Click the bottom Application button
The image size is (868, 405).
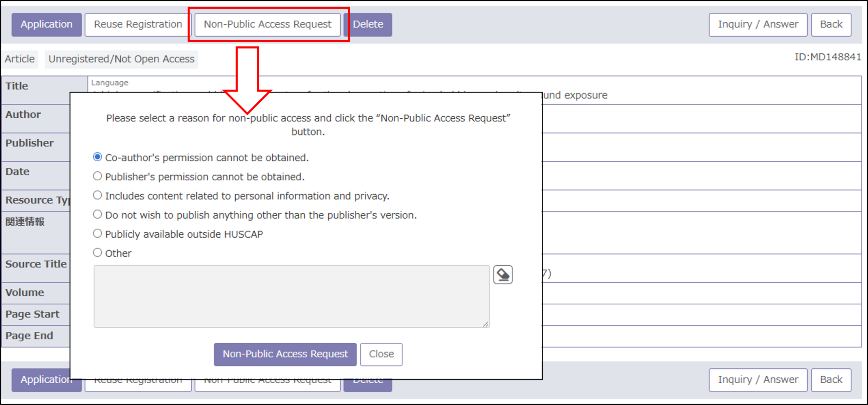[x=41, y=380]
